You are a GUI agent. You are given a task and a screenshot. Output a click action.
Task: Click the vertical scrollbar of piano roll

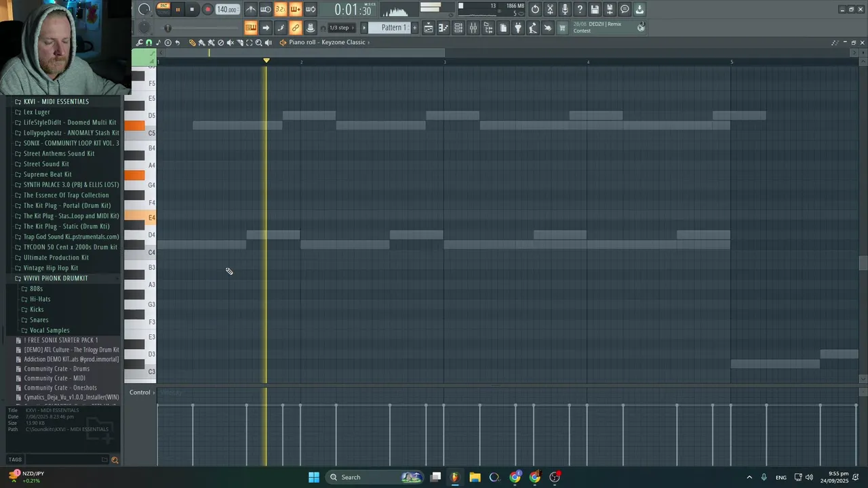click(x=863, y=264)
